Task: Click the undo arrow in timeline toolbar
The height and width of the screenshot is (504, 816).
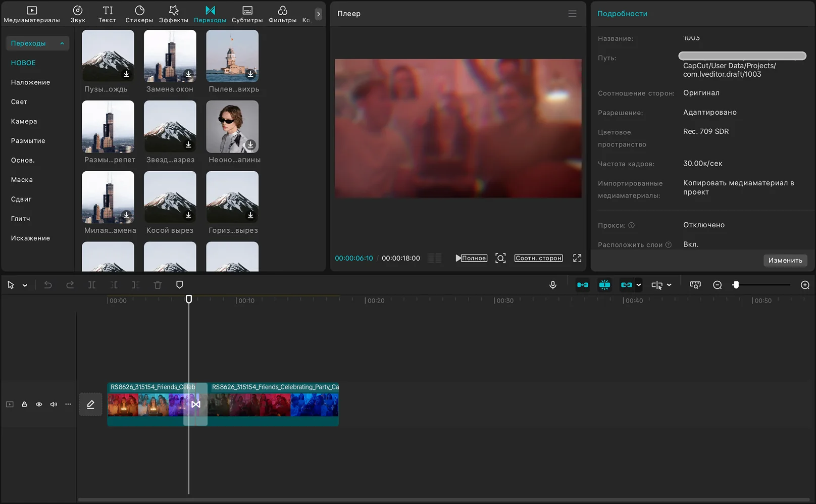Action: coord(48,285)
